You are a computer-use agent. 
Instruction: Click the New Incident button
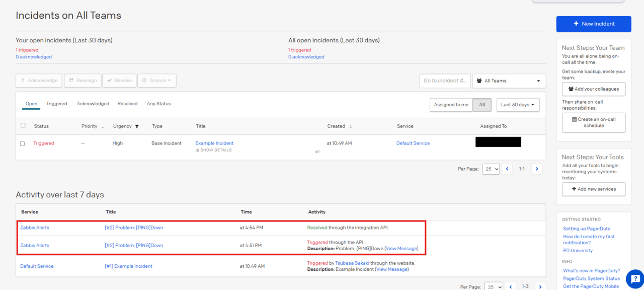point(593,24)
